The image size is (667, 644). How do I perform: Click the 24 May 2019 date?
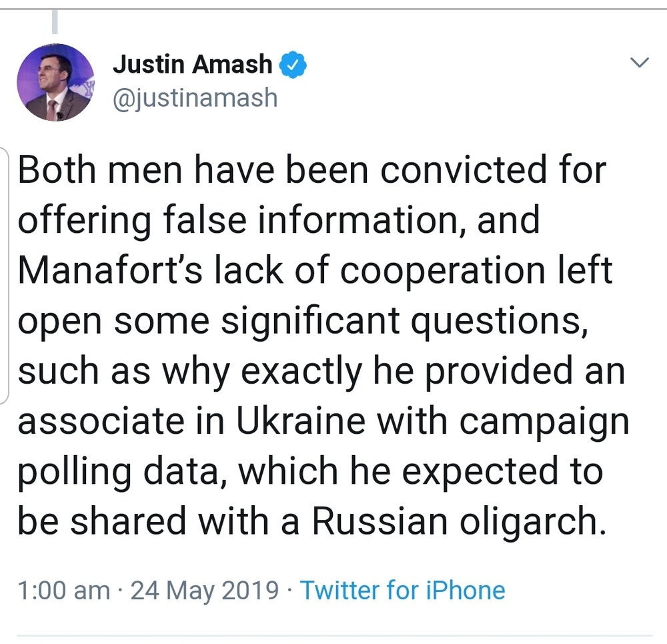(204, 590)
